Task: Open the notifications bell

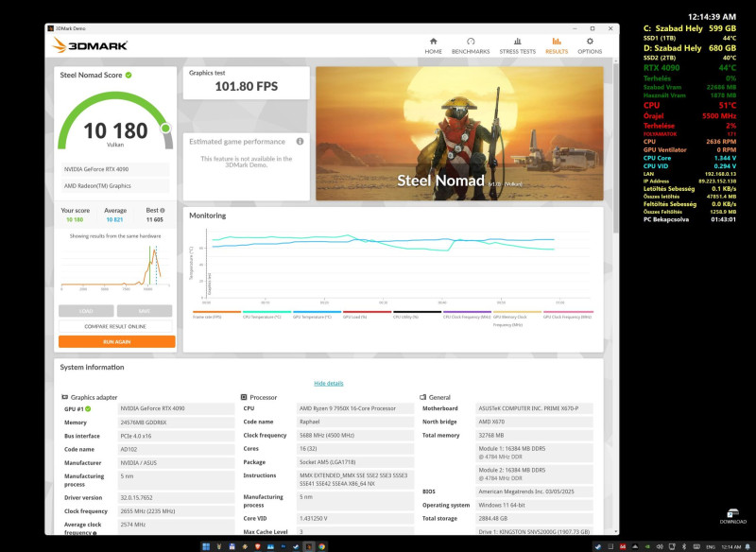Action: coord(747,546)
